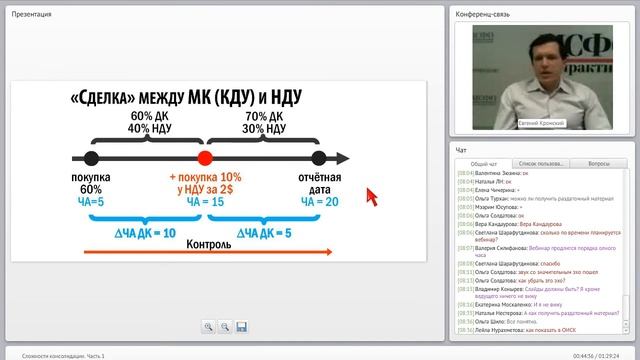Click the '70% ДК 30% НДУ' label
The image size is (640, 360).
(264, 122)
